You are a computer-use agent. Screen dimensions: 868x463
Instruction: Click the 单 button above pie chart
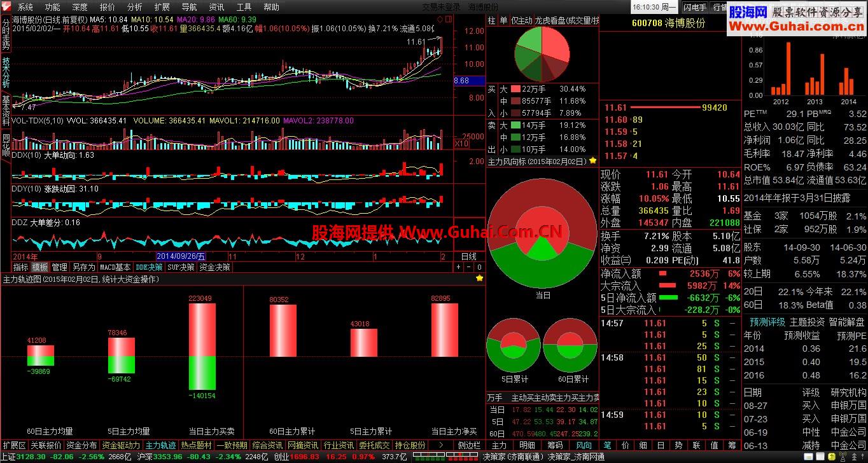click(503, 21)
